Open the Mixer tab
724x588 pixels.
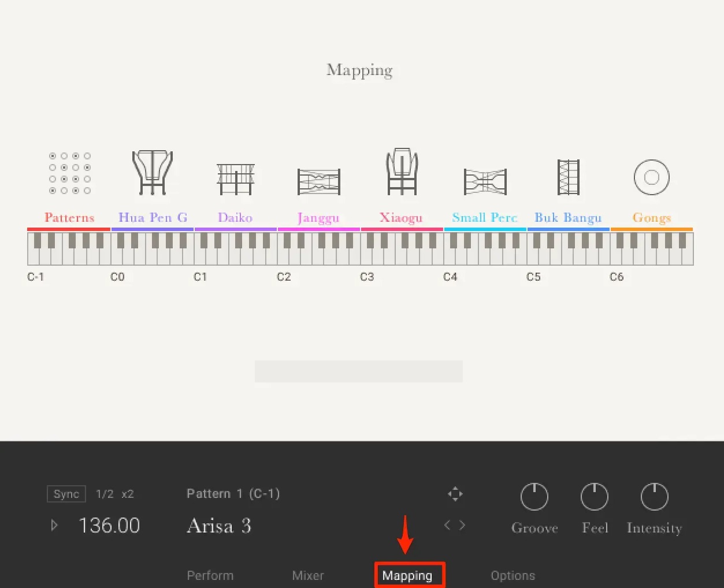pyautogui.click(x=308, y=576)
